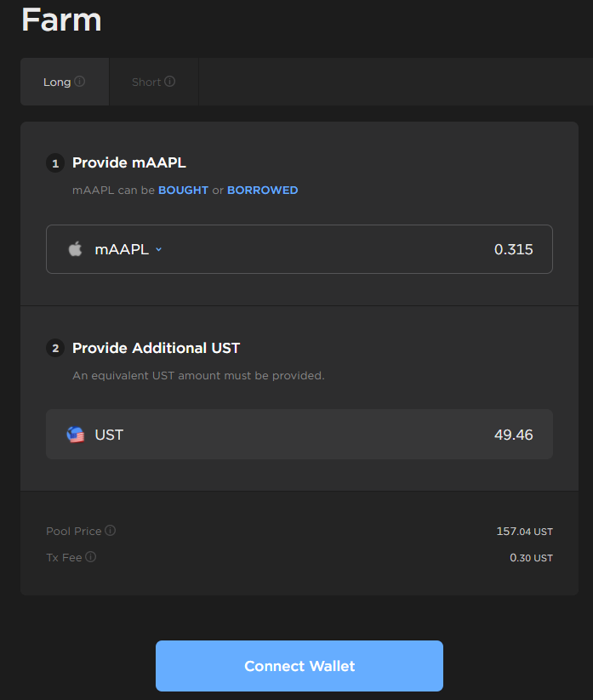Follow the BOUGHT link
This screenshot has width=593, height=700.
183,191
